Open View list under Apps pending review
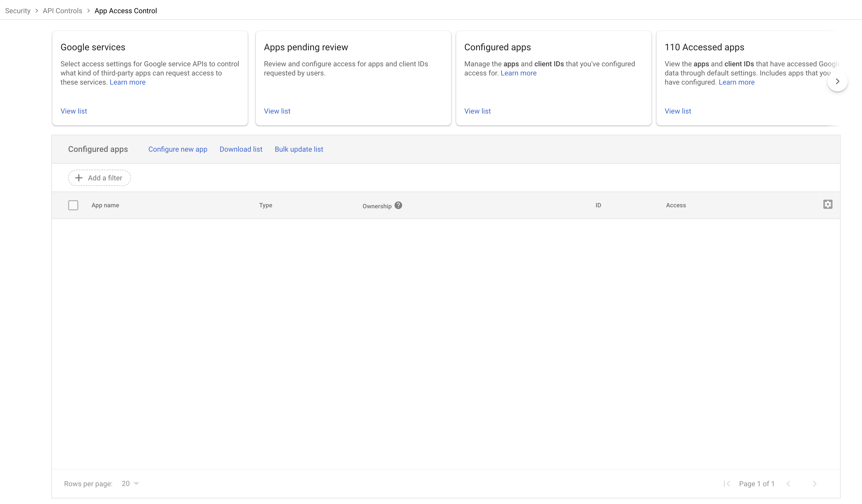Screen dimensions: 862x504 277,111
